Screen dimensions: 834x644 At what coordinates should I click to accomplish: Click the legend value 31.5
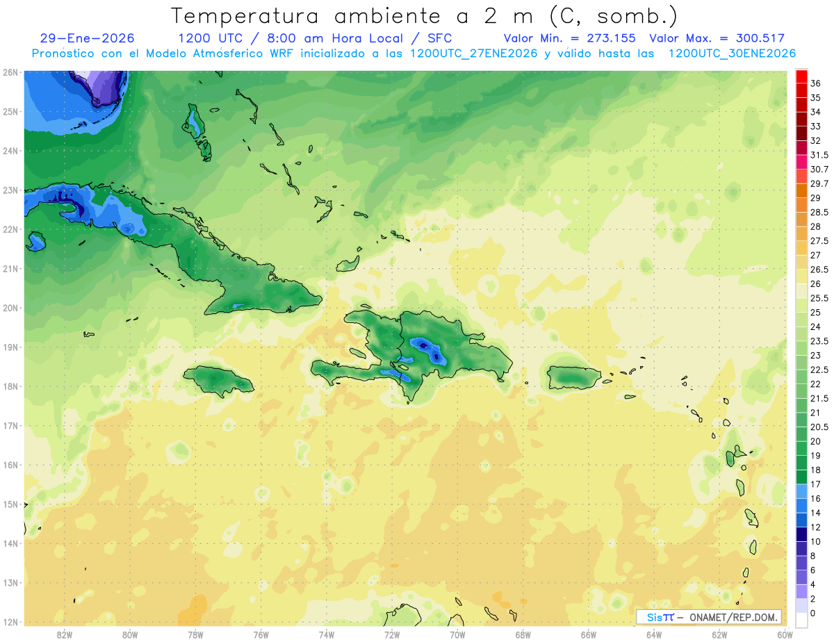819,155
